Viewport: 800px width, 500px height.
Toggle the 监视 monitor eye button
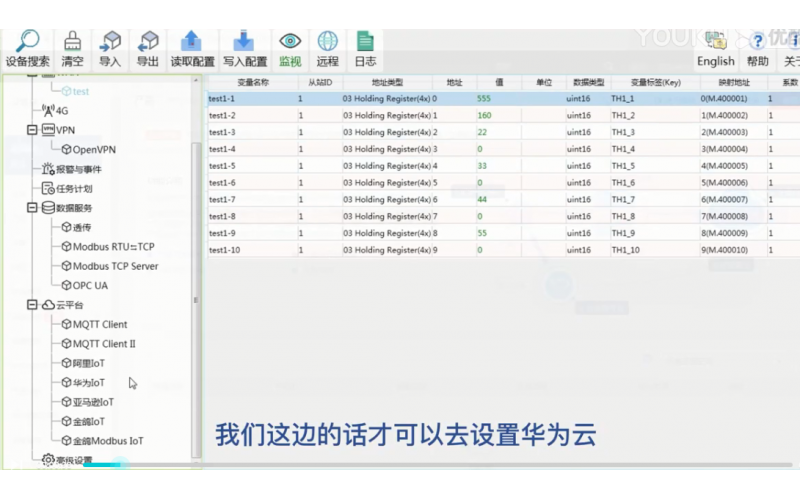290,42
